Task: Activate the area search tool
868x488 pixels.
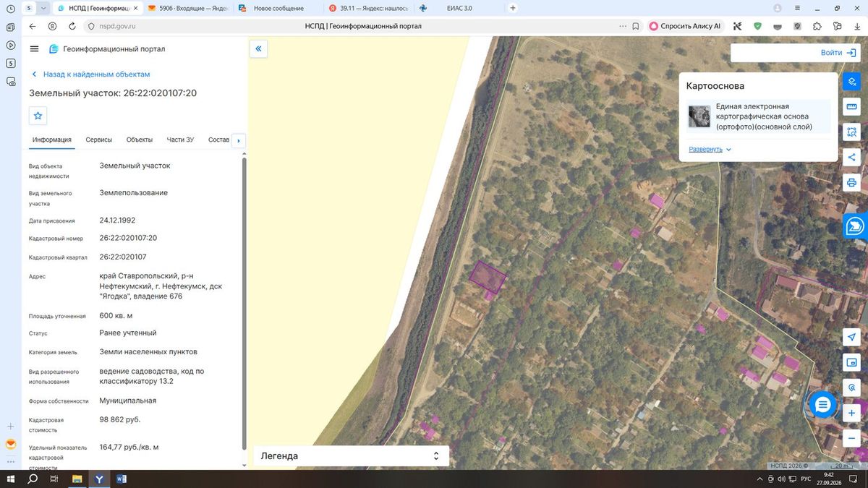Action: [x=852, y=132]
